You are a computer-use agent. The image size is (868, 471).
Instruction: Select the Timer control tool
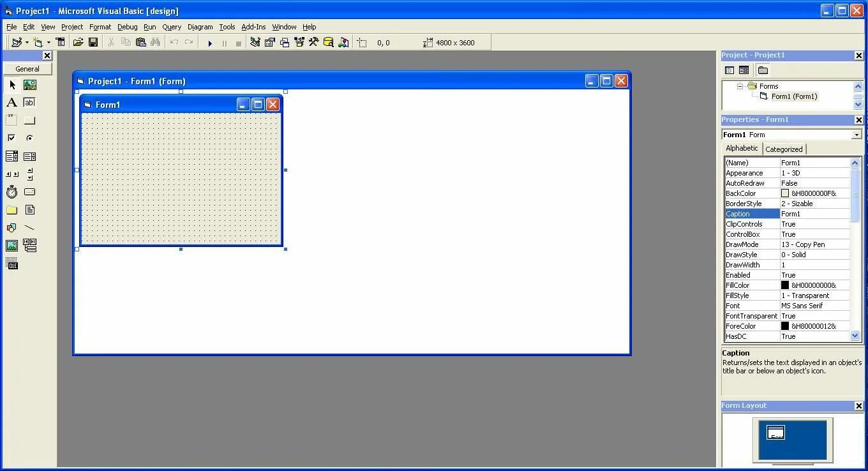(12, 192)
